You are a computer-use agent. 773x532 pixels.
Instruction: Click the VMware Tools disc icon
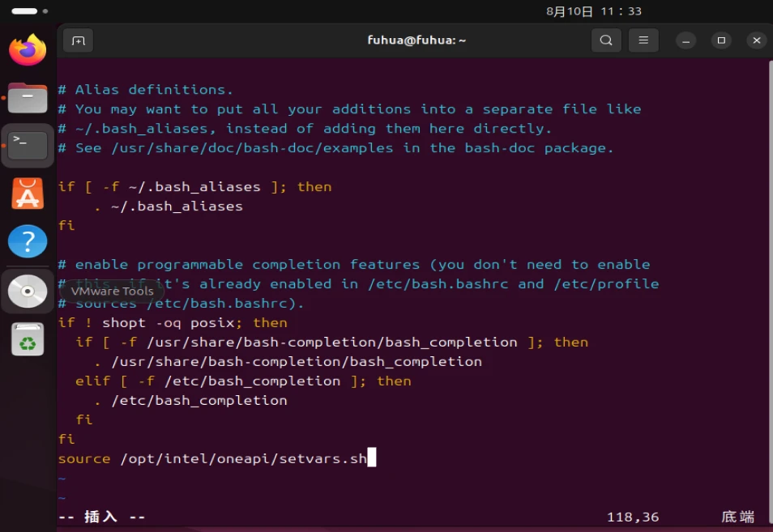coord(28,292)
